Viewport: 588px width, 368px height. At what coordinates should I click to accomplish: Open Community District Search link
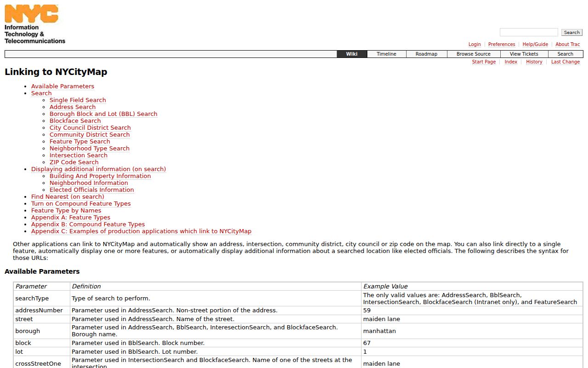(x=90, y=135)
